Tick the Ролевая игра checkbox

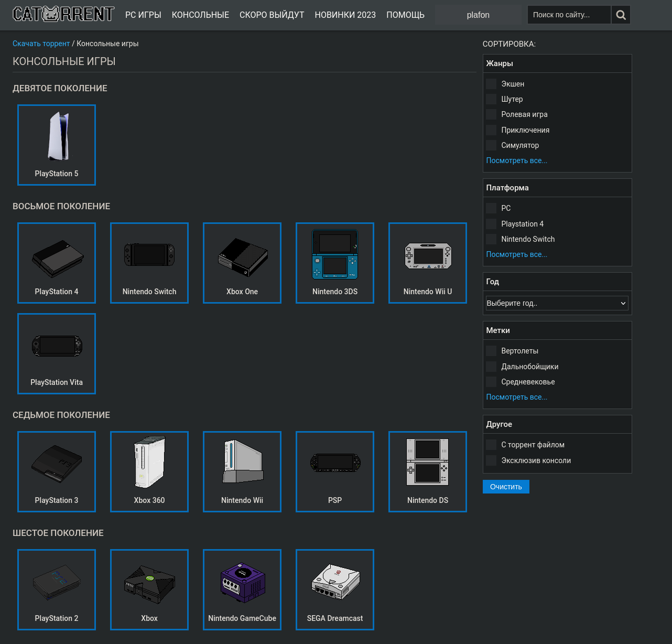tap(491, 114)
